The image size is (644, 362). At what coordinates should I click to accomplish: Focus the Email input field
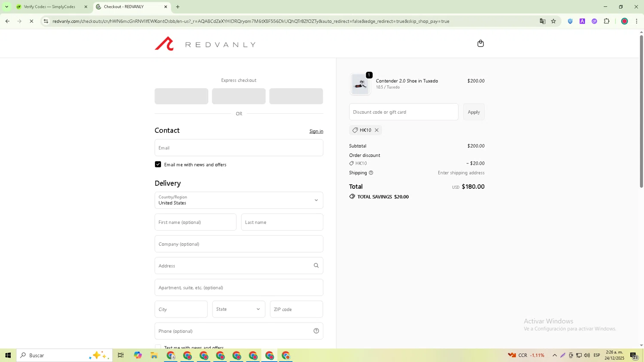coord(239,148)
